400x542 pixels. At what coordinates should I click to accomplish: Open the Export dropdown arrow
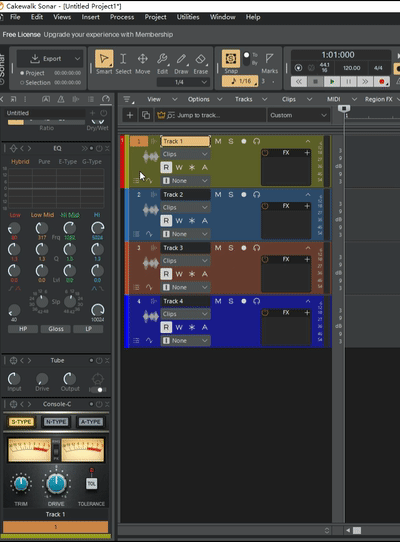[x=77, y=59]
